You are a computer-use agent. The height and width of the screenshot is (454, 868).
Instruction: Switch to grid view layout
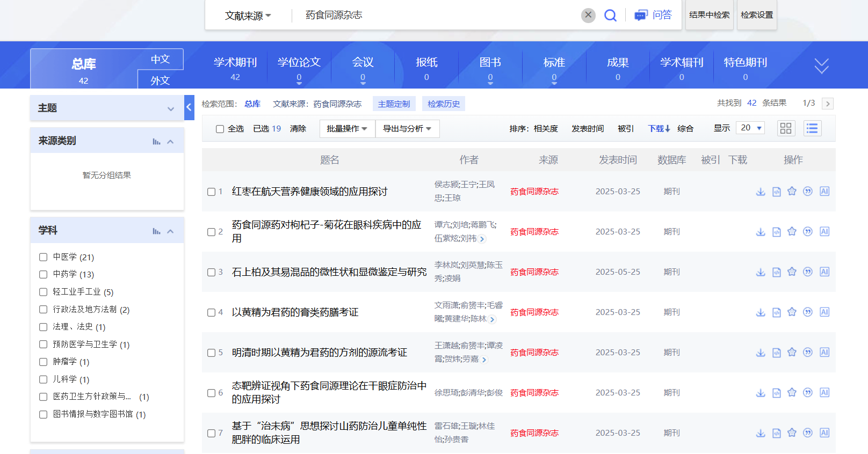point(786,128)
